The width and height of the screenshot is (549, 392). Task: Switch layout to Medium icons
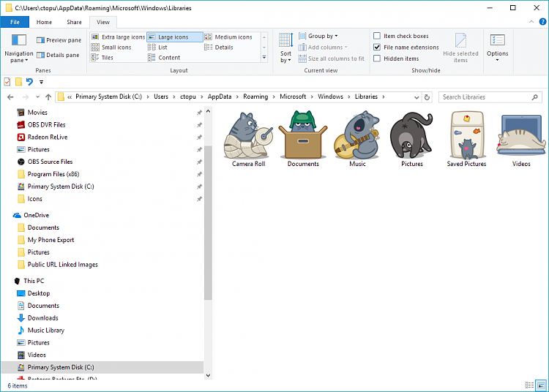[228, 37]
